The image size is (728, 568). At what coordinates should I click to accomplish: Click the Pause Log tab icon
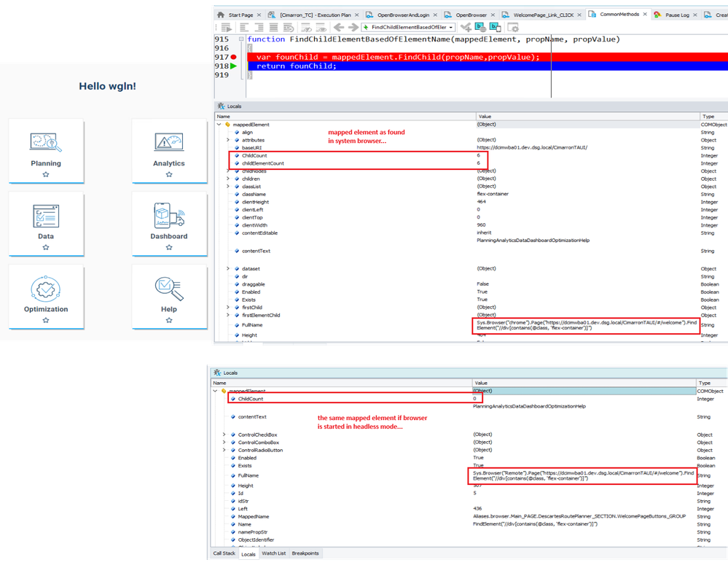point(657,15)
